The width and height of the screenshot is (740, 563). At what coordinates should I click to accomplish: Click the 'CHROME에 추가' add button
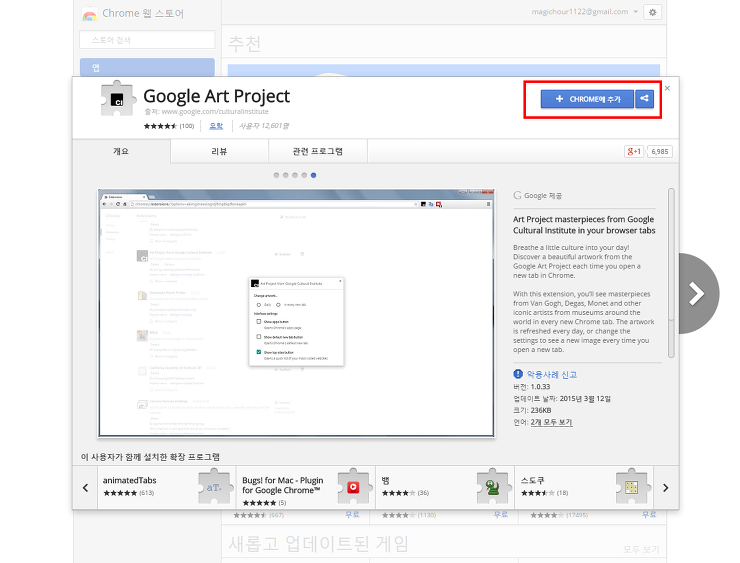(x=587, y=99)
